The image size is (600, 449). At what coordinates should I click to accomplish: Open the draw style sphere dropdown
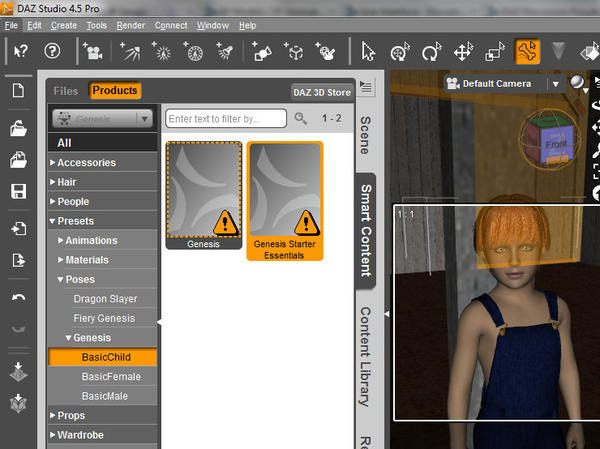578,83
